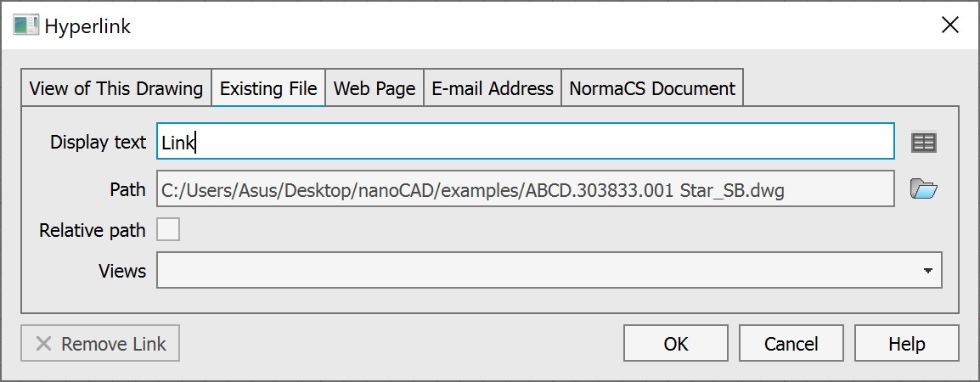Image resolution: width=980 pixels, height=382 pixels.
Task: Expand the Views dropdown arrow
Action: 927,272
